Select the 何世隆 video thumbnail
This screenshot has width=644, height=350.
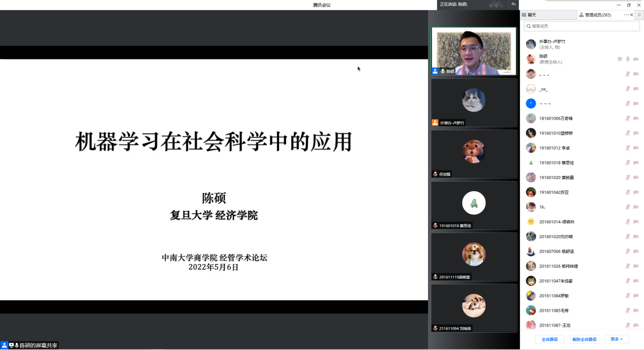coord(474,154)
